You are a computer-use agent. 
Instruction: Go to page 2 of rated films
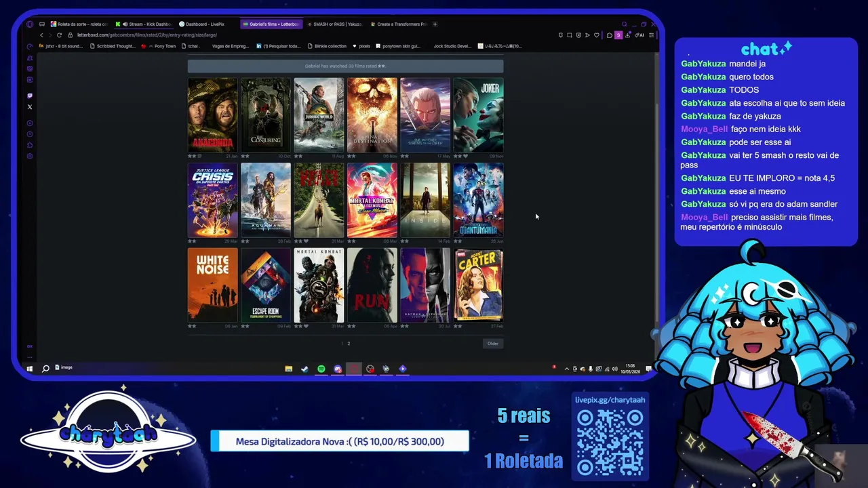coord(349,344)
